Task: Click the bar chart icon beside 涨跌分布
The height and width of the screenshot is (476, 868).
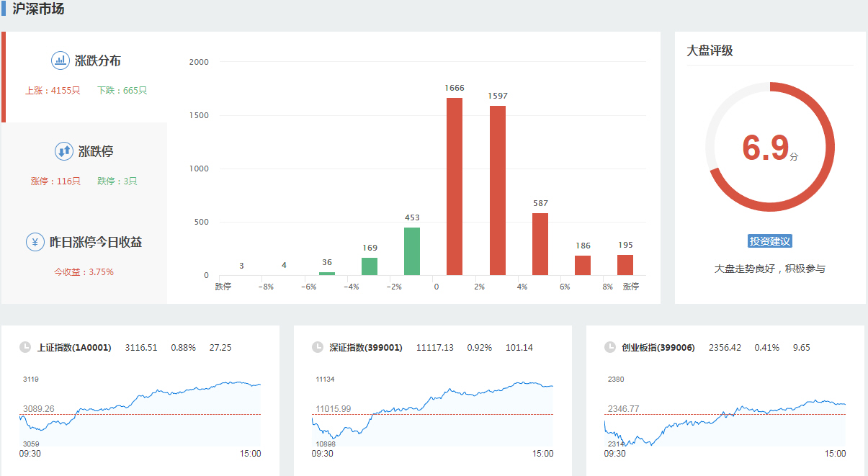Action: 60,60
